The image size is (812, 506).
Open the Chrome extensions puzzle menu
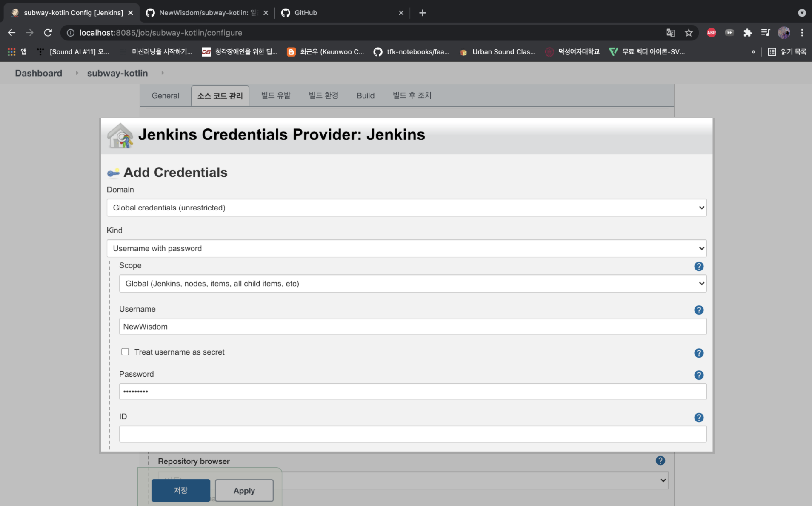(x=747, y=33)
